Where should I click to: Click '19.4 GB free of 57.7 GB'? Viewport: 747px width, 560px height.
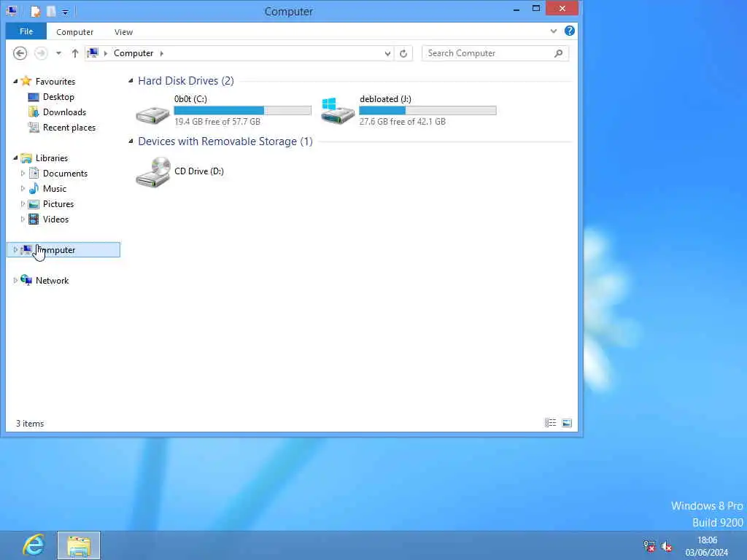(x=217, y=122)
